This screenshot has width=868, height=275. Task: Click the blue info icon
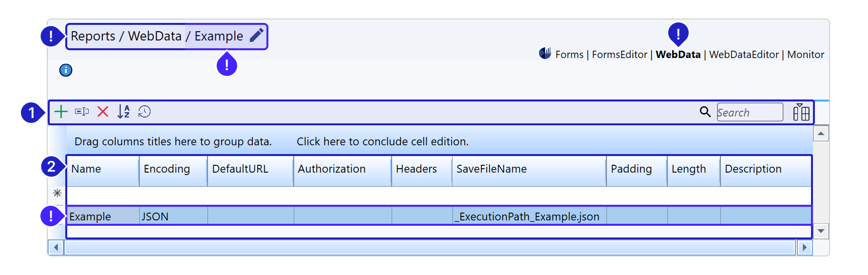click(66, 70)
